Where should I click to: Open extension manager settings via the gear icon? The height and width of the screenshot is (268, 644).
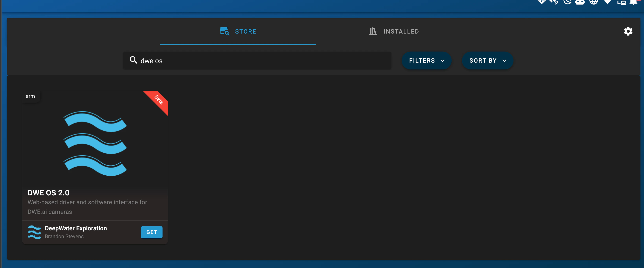click(628, 31)
